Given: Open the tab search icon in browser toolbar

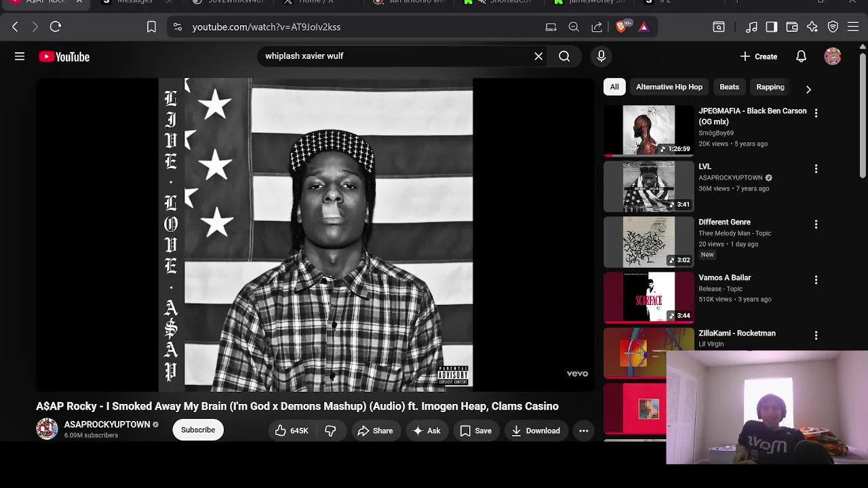Looking at the screenshot, I should (719, 27).
